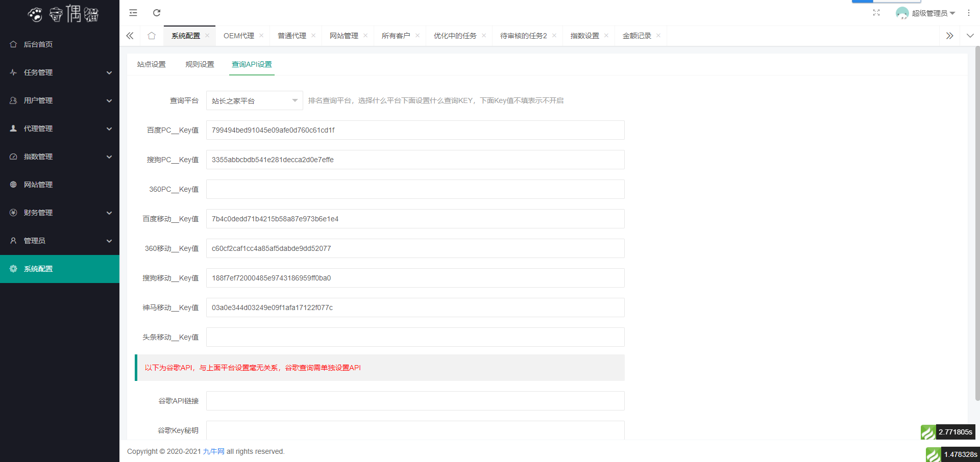Expand the 任务管理 menu chevron

click(109, 72)
